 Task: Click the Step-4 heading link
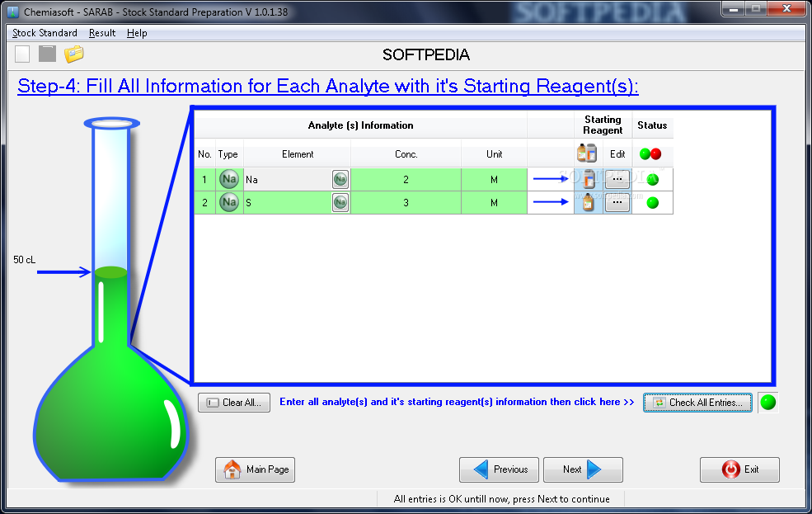click(328, 86)
